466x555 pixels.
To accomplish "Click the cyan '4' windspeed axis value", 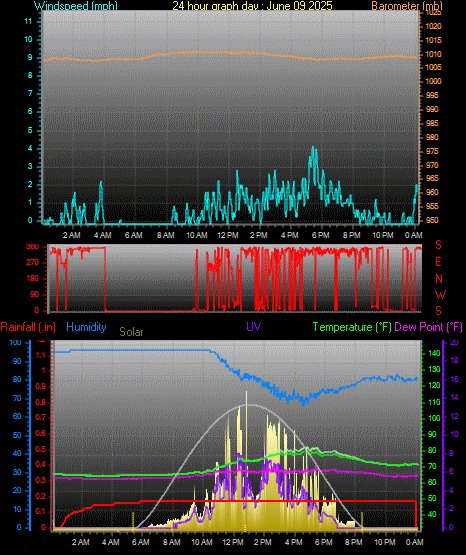I will pyautogui.click(x=30, y=148).
